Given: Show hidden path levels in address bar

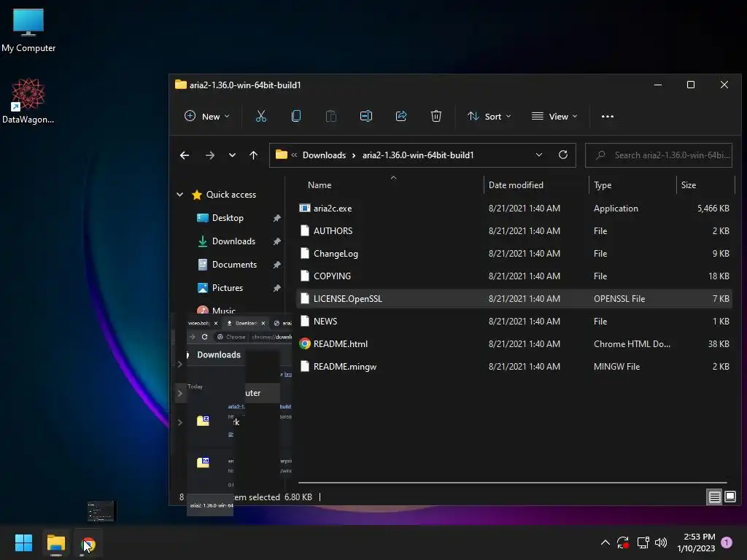Looking at the screenshot, I should pos(294,155).
